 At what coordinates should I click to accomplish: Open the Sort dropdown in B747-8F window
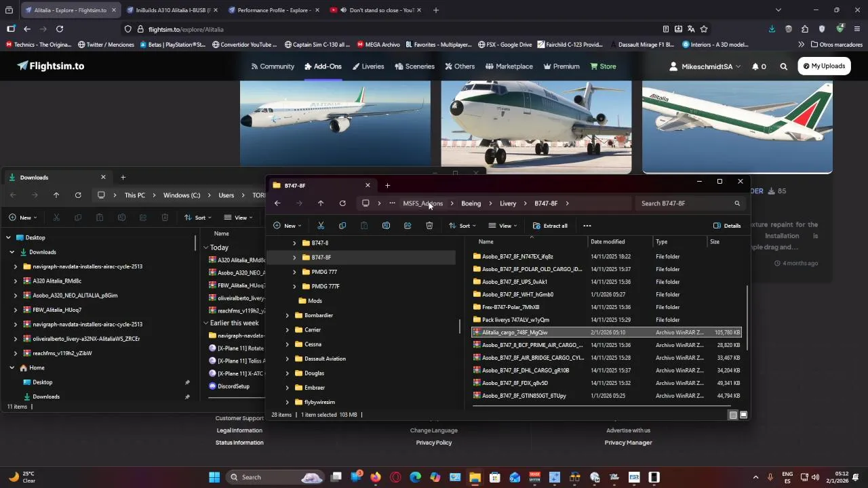coord(463,226)
